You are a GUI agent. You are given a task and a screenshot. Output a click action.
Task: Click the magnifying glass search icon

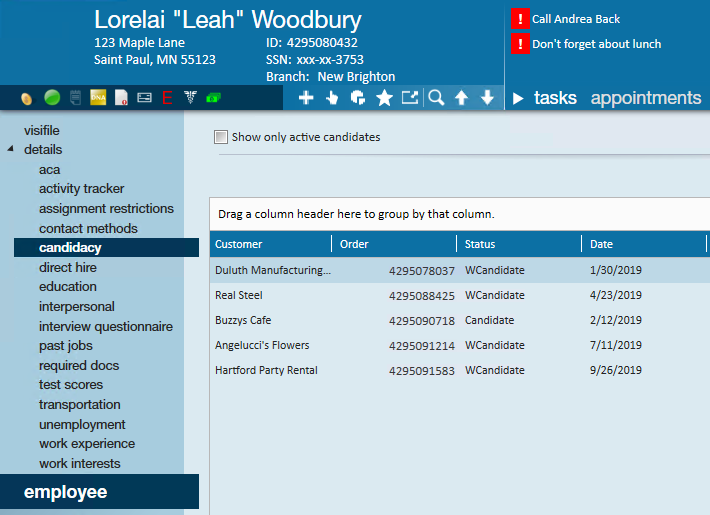point(437,97)
